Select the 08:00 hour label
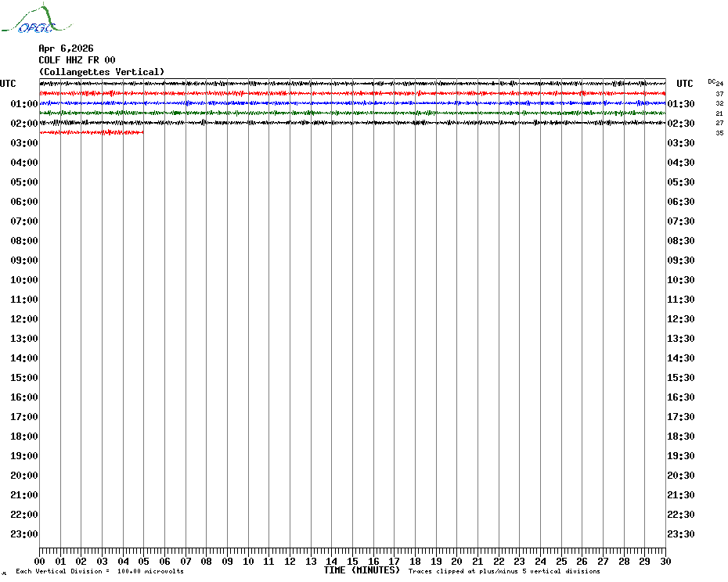This screenshot has width=728, height=582. (24, 240)
